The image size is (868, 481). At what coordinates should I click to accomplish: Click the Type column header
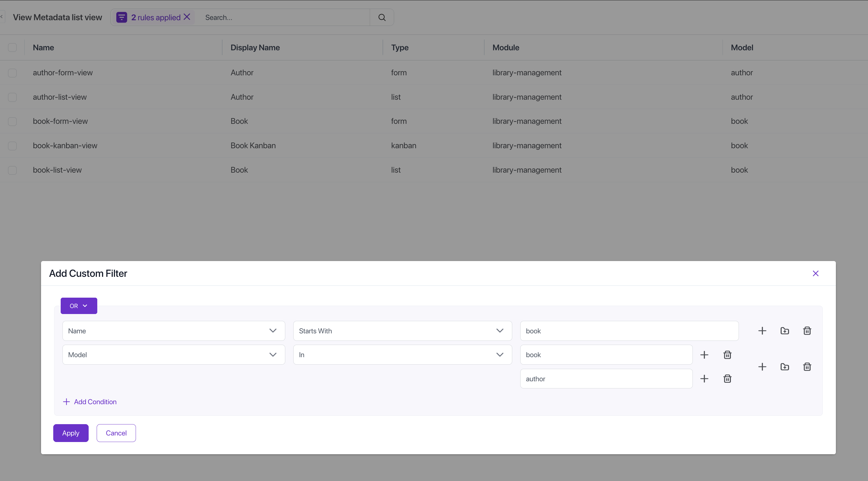pos(399,48)
